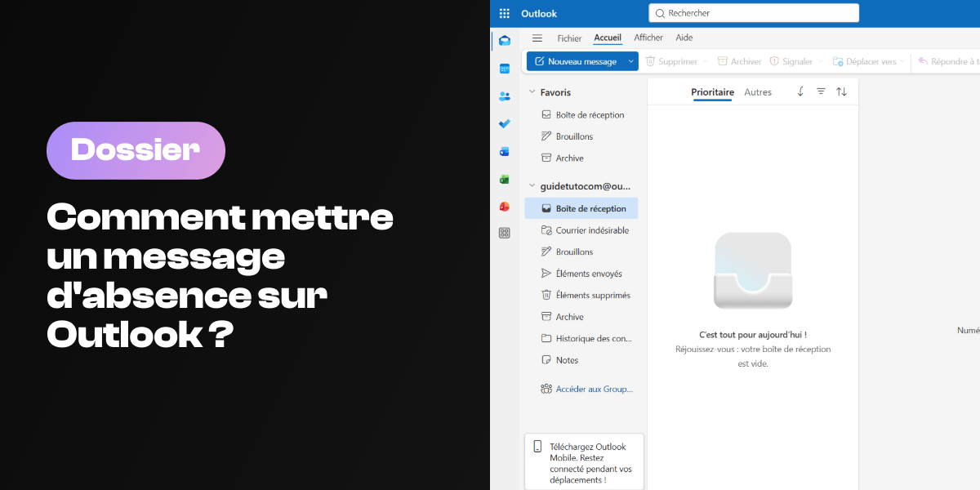This screenshot has width=980, height=490.
Task: Open the To Do checkmark app
Action: [x=505, y=124]
